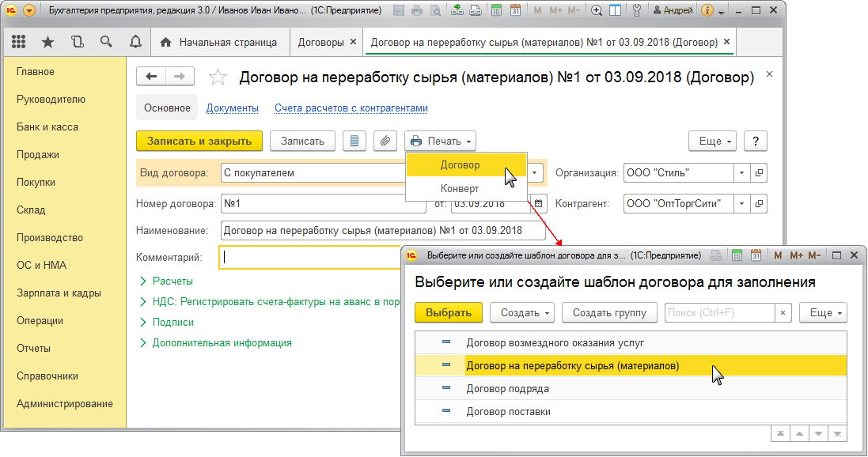Click the info icon in title bar
868x457 pixels.
tap(707, 10)
